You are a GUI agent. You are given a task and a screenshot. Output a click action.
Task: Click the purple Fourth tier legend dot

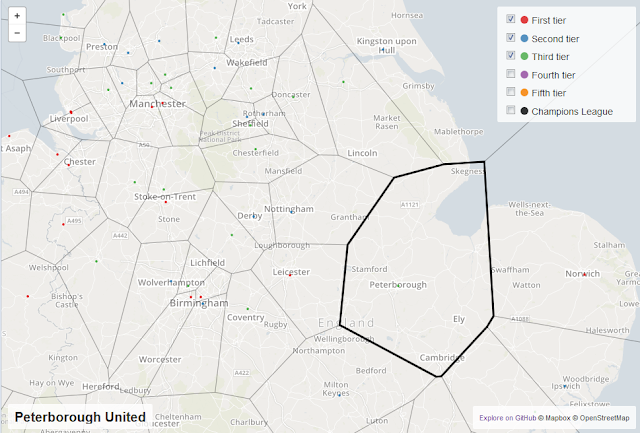click(x=524, y=75)
